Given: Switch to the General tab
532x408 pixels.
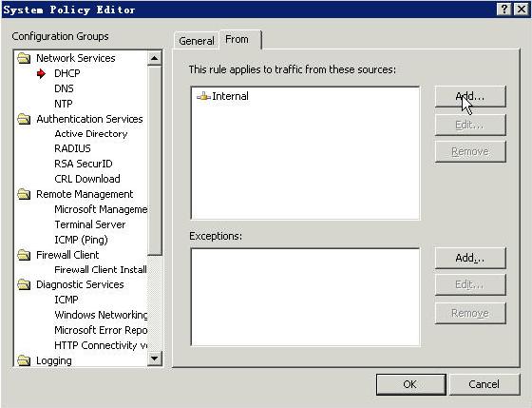Looking at the screenshot, I should point(196,41).
